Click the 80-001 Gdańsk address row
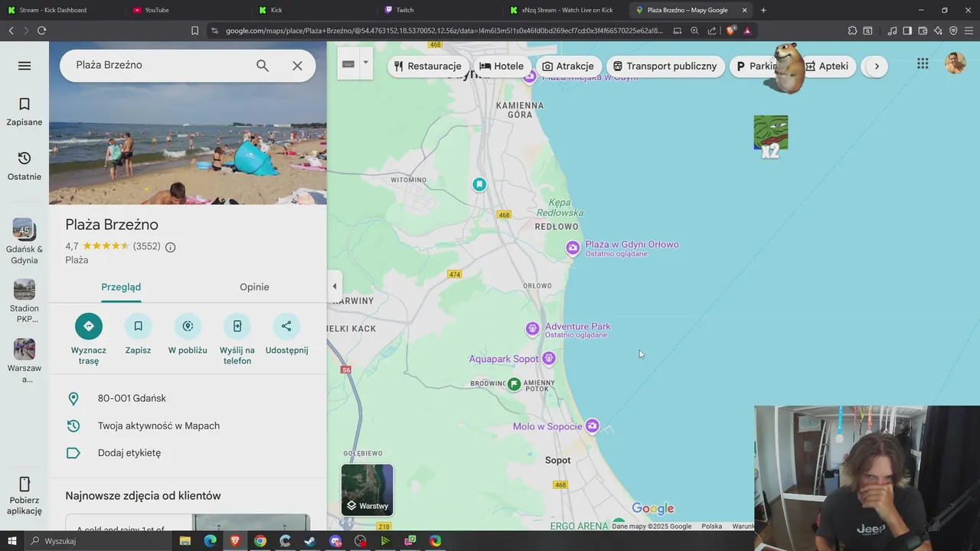980x551 pixels. coord(188,398)
